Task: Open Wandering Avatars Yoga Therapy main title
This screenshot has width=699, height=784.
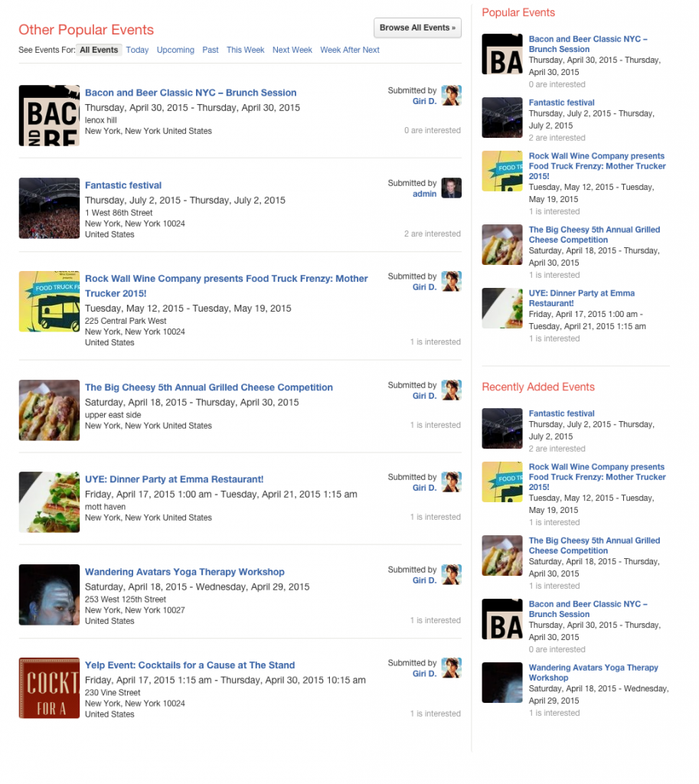Action: (185, 572)
